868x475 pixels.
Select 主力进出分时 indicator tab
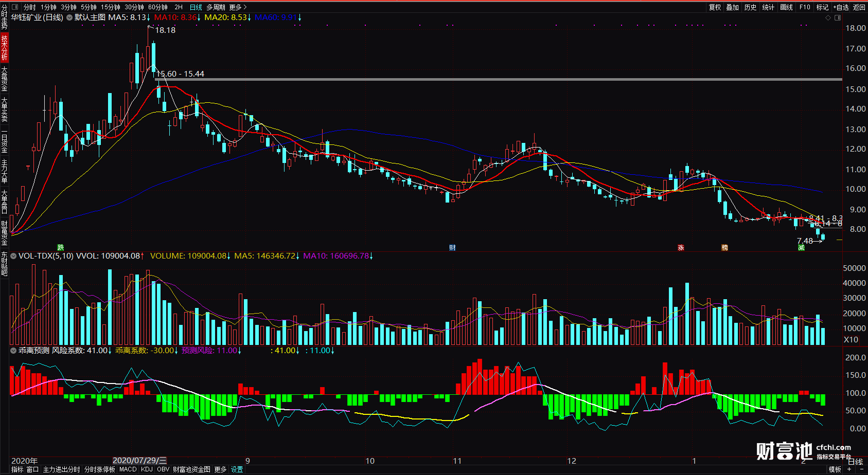tap(61, 469)
